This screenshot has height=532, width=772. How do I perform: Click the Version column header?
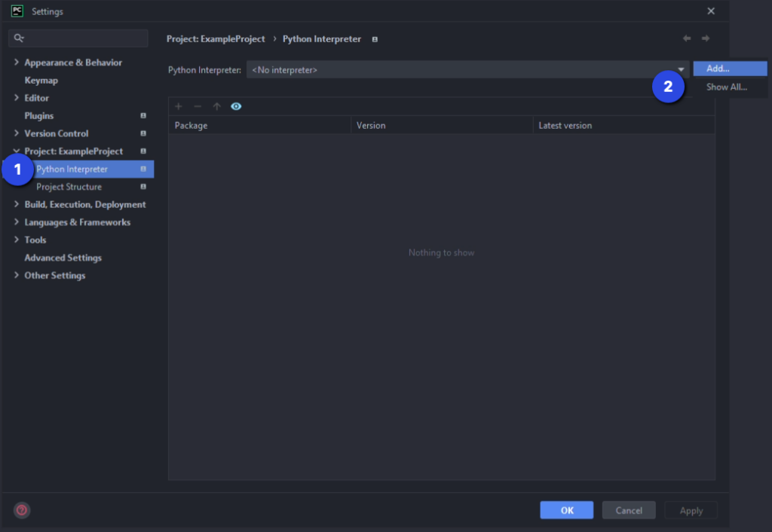click(442, 126)
